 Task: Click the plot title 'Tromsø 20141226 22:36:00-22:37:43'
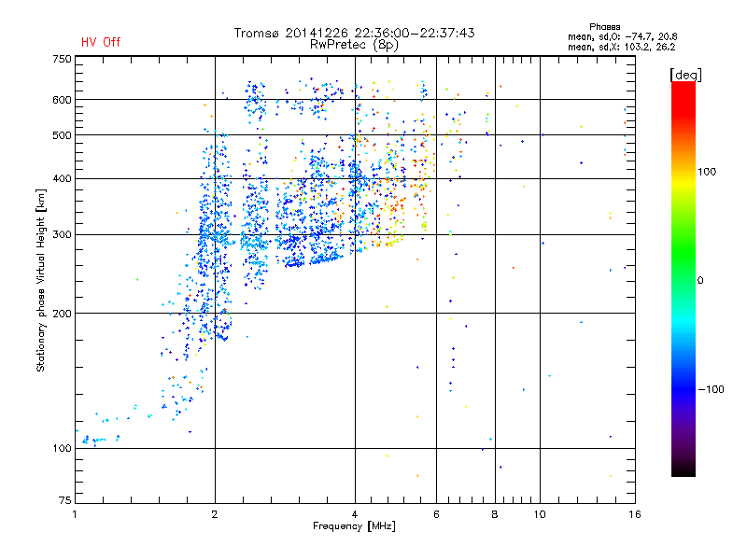point(354,33)
